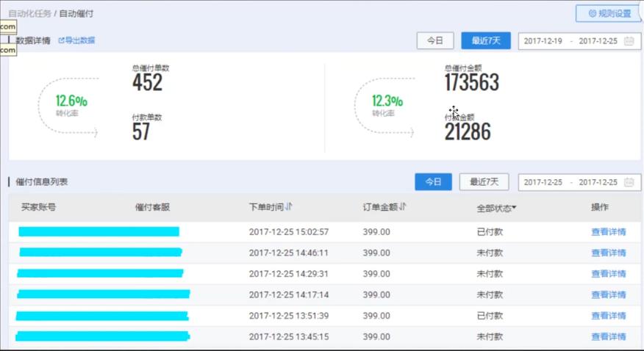644x351 pixels.
Task: Open 查看详情 for the 13:45:15 order
Action: (x=608, y=337)
